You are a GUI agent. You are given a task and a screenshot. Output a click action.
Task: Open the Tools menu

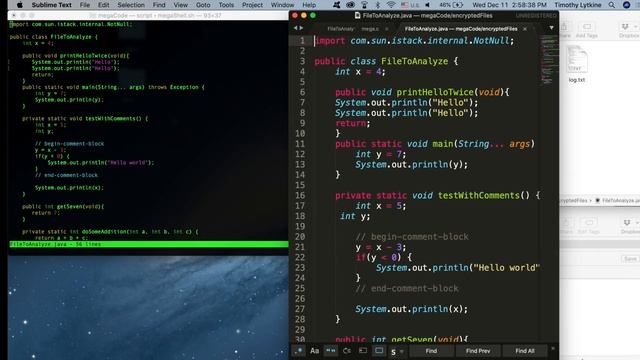point(226,5)
